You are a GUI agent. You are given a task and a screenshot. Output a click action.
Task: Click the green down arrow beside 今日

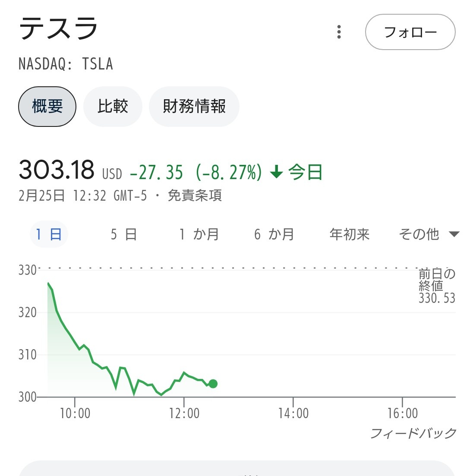(276, 173)
